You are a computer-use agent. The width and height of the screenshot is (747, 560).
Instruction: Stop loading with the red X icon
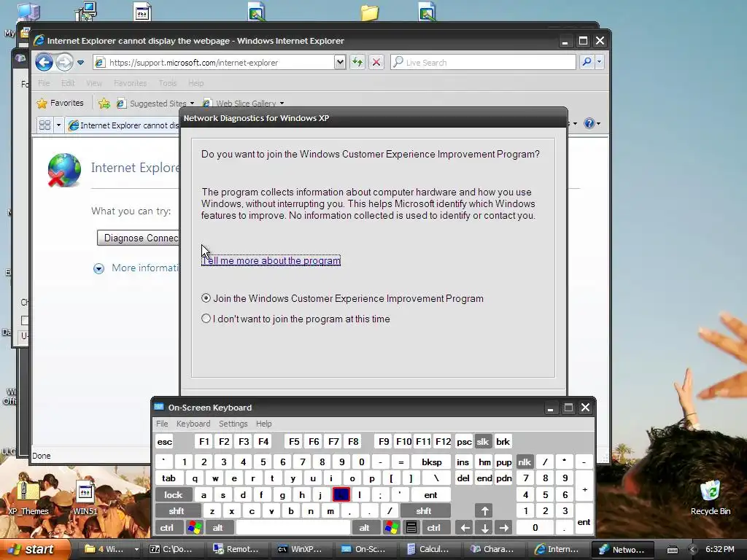tap(376, 63)
